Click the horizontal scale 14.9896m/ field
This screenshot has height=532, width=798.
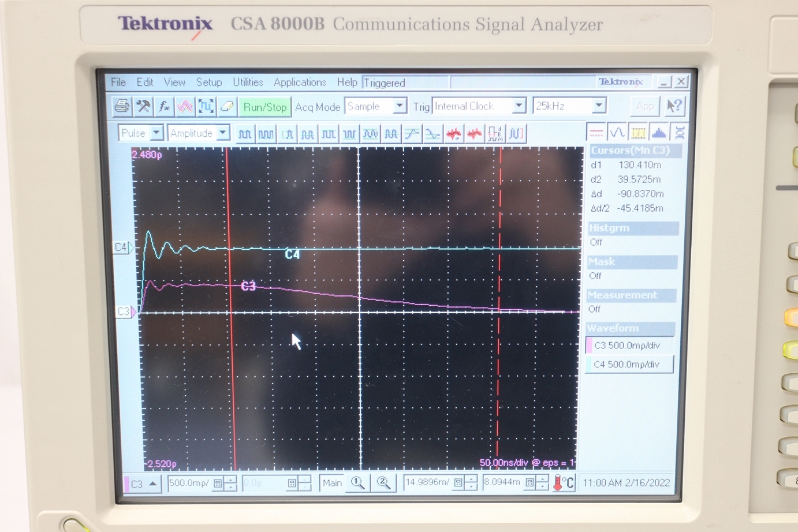427,482
